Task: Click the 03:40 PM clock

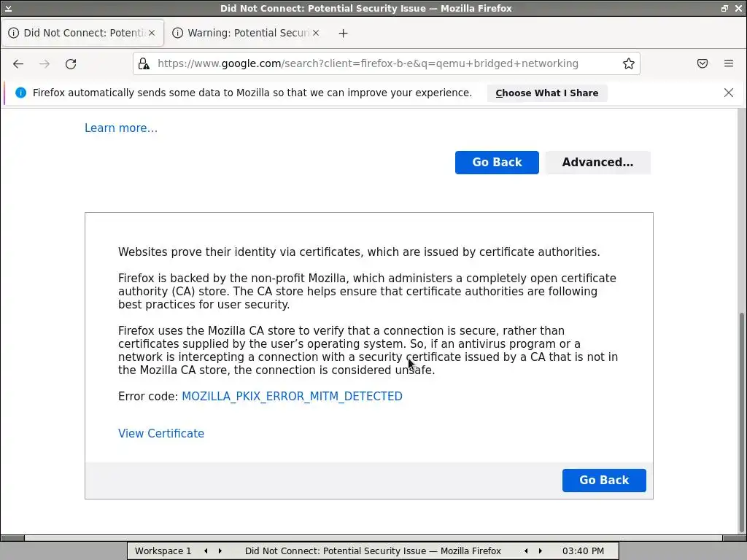Action: (583, 551)
